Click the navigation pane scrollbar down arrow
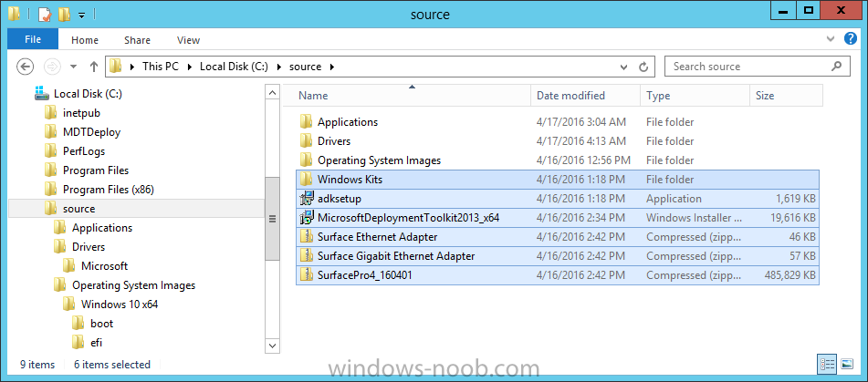The image size is (868, 382). pyautogui.click(x=273, y=346)
